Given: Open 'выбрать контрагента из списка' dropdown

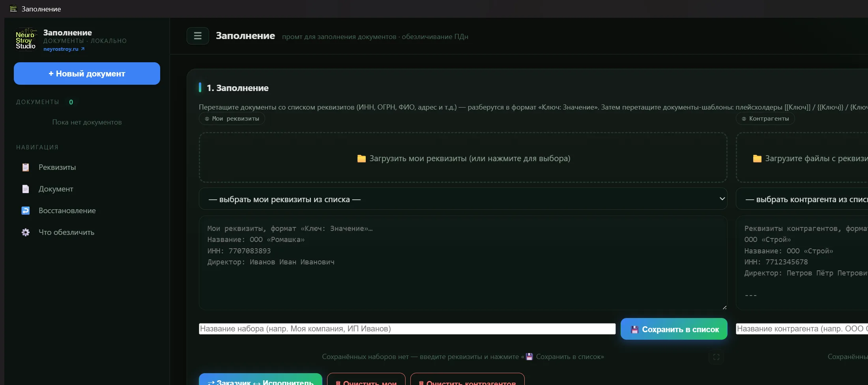Looking at the screenshot, I should (x=802, y=199).
